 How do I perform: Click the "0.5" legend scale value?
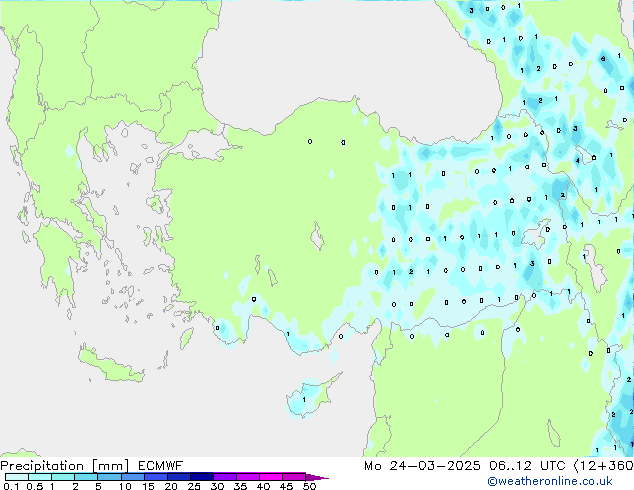point(34,486)
